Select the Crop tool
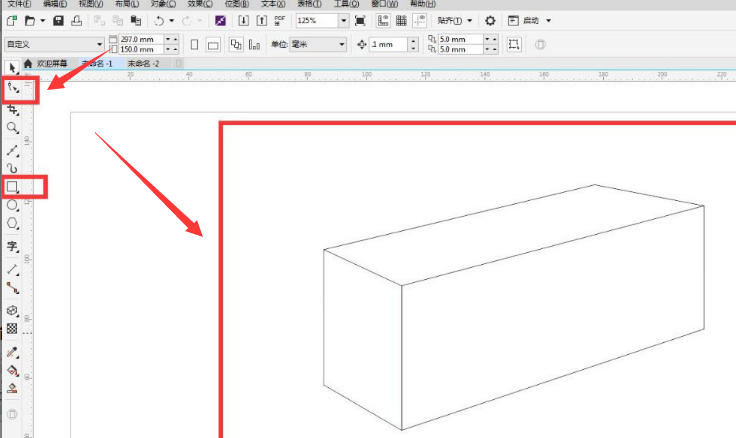This screenshot has width=736, height=438. [x=13, y=110]
